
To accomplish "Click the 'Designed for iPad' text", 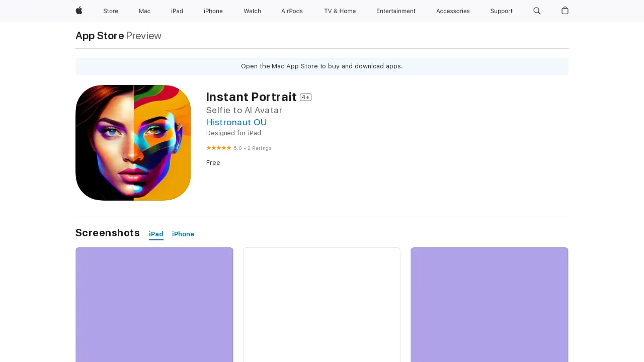I will [x=233, y=133].
